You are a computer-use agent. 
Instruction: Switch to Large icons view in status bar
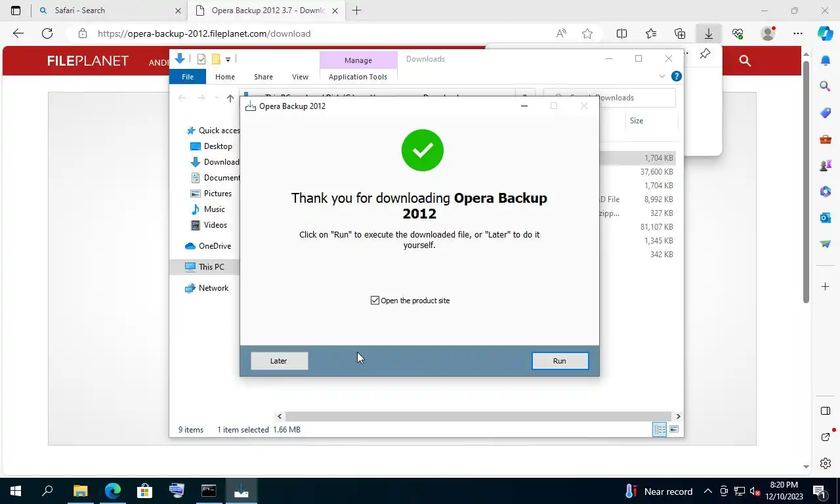point(674,430)
